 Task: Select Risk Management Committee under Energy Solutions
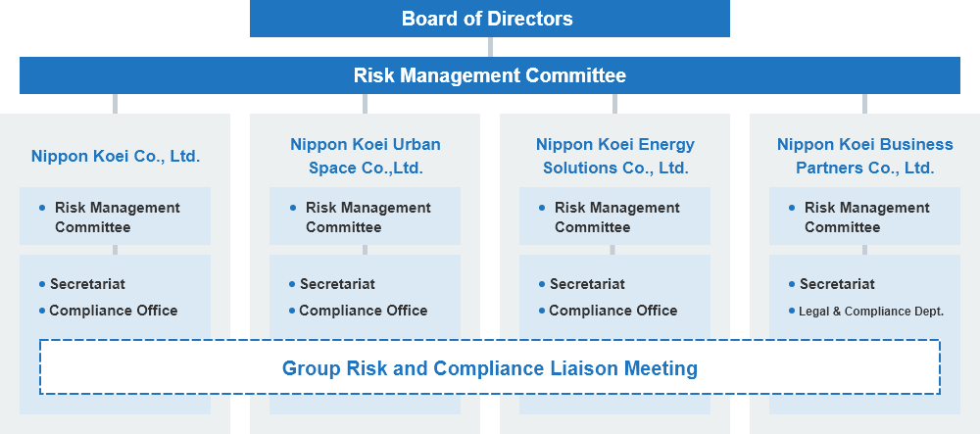(615, 217)
